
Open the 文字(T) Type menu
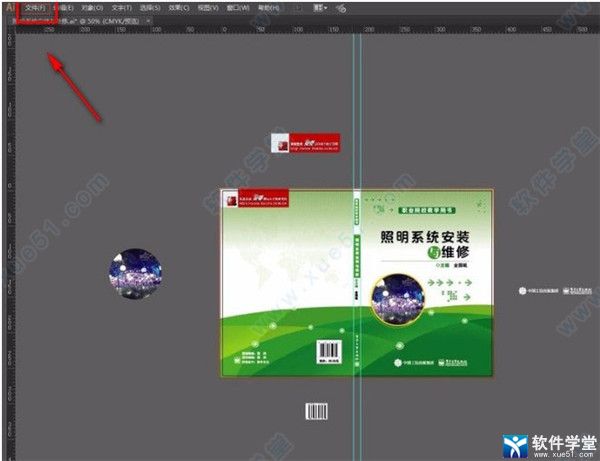(x=122, y=8)
